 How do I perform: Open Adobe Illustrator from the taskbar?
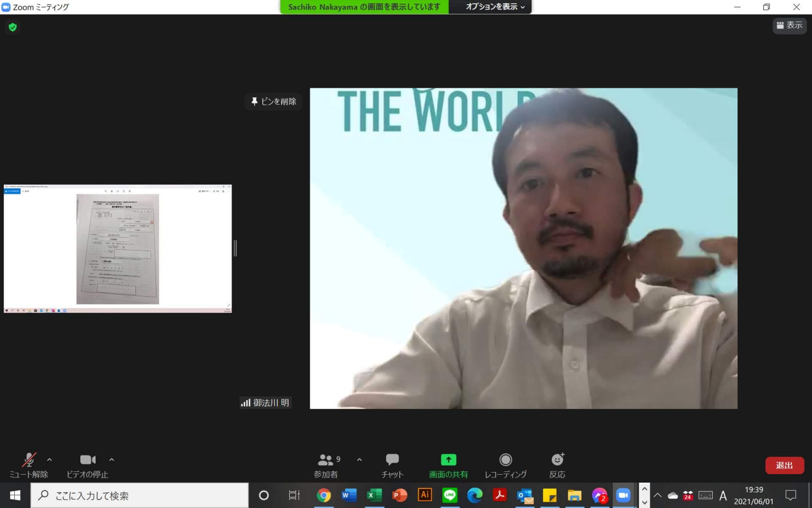click(x=425, y=495)
